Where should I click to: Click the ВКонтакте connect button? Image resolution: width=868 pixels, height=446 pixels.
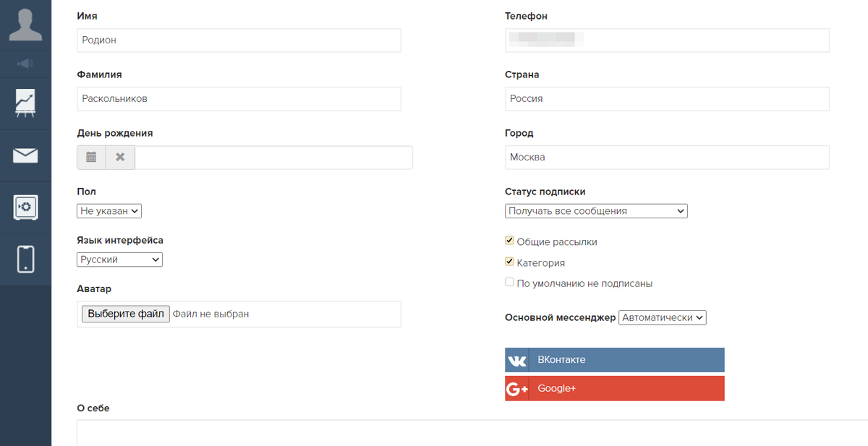click(615, 360)
